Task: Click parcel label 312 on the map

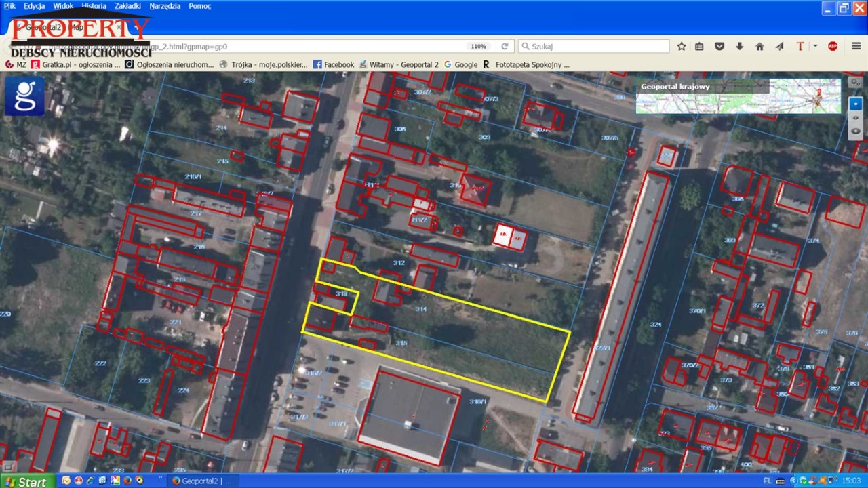Action: tap(399, 263)
